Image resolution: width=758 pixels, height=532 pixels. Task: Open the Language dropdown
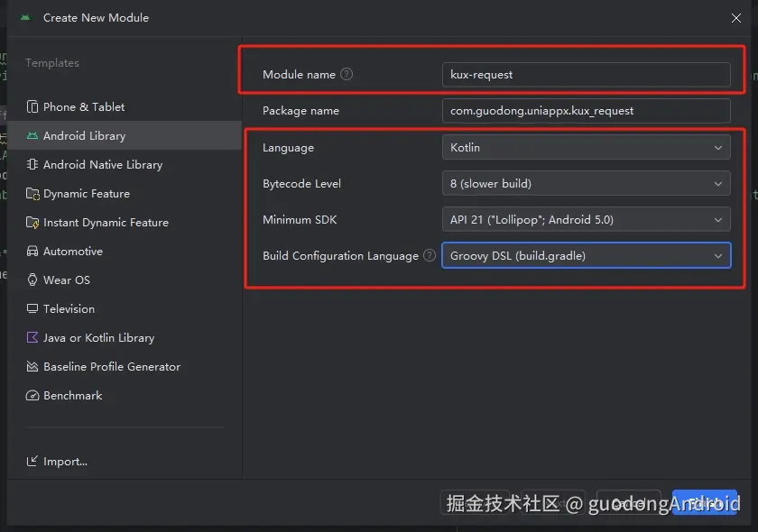pos(586,147)
